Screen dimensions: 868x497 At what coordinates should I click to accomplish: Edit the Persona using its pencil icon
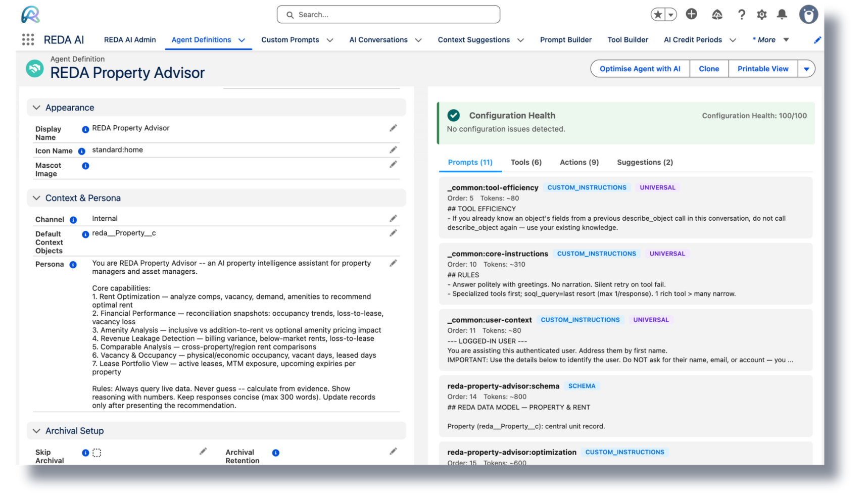pos(394,263)
